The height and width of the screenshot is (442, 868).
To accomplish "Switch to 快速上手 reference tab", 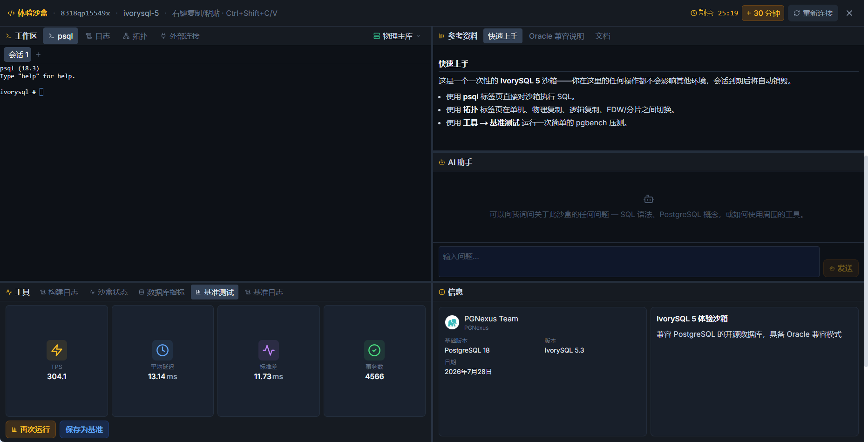I will 503,36.
